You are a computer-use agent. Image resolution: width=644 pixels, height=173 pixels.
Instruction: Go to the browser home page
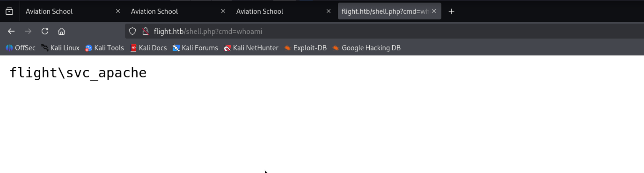pyautogui.click(x=62, y=32)
